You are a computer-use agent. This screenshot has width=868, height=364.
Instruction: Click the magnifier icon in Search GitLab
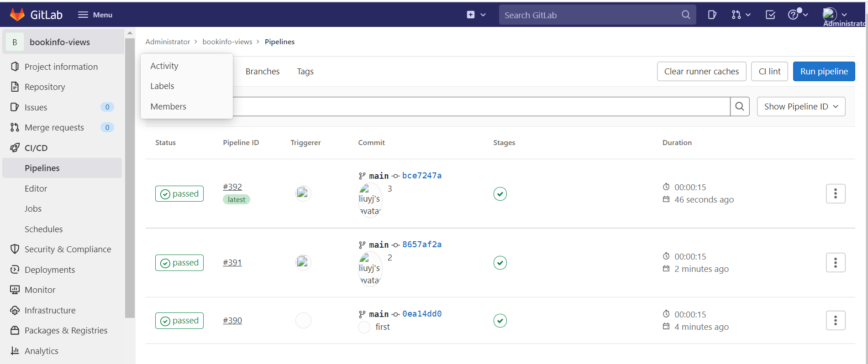coord(686,15)
